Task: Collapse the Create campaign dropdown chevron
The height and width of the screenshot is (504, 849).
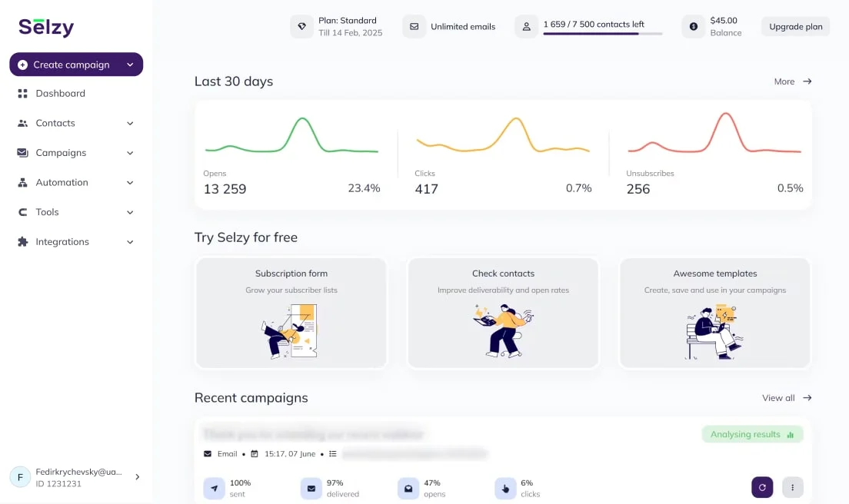Action: click(x=129, y=65)
